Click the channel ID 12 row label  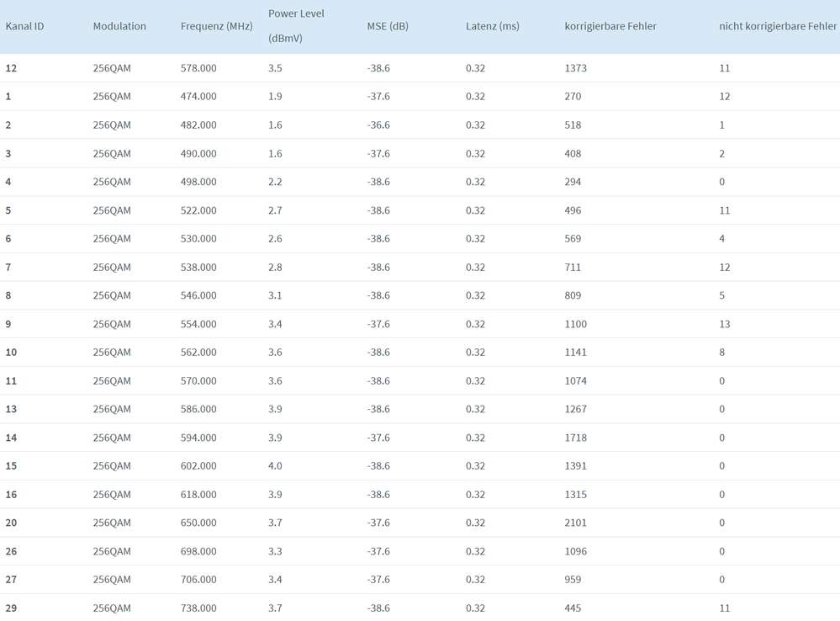pos(11,68)
